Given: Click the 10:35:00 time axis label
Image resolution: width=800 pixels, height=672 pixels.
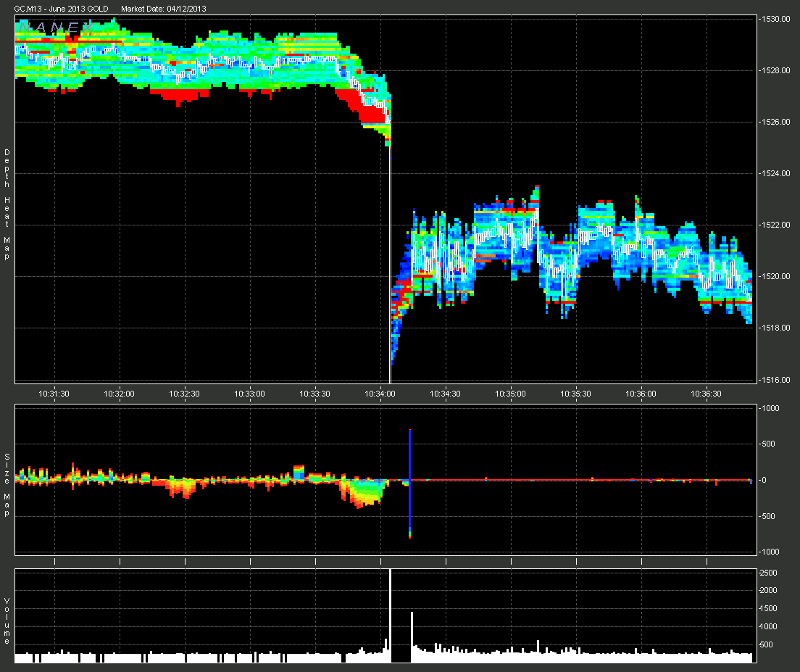Looking at the screenshot, I should tap(511, 394).
